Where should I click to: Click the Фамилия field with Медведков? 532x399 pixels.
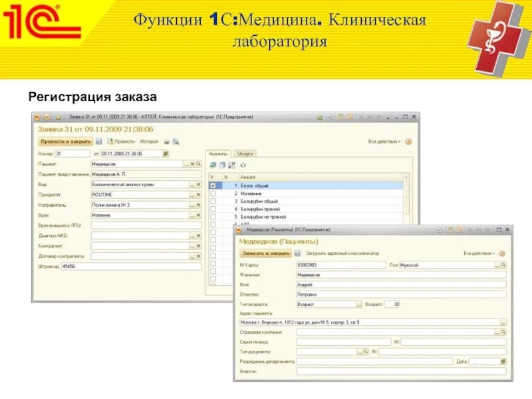[x=401, y=275]
